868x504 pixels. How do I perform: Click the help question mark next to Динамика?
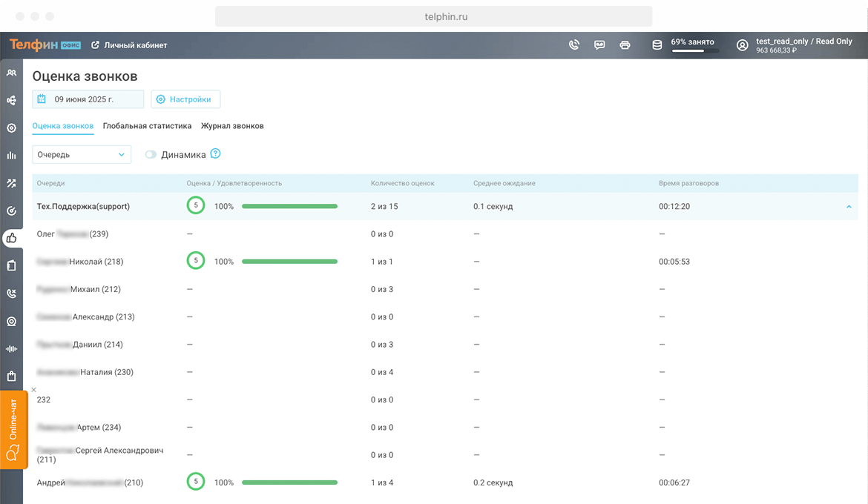tap(216, 154)
